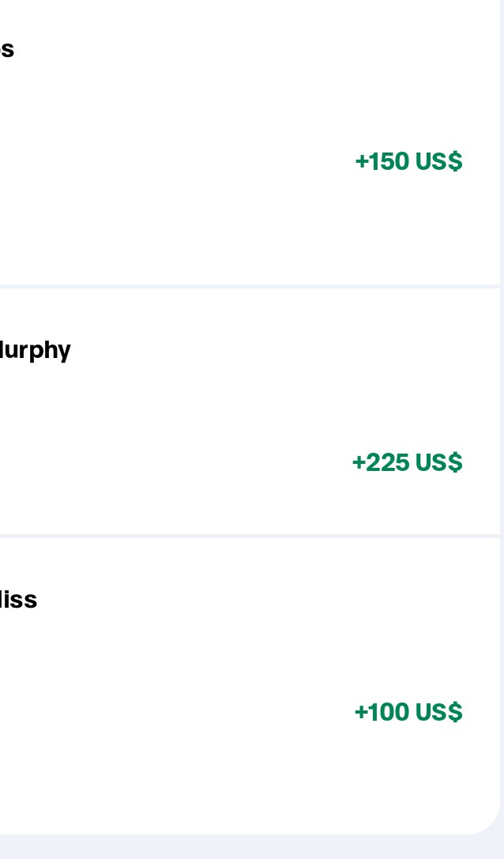Viewport: 504px width, 859px height.
Task: Click the green 100 payment figure
Action: (382, 712)
